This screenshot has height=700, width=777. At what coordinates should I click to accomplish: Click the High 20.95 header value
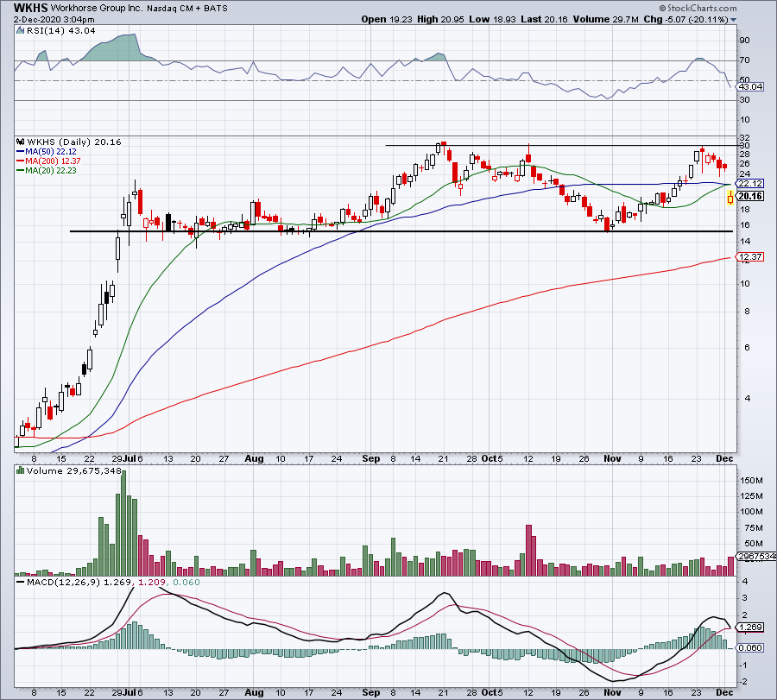440,19
